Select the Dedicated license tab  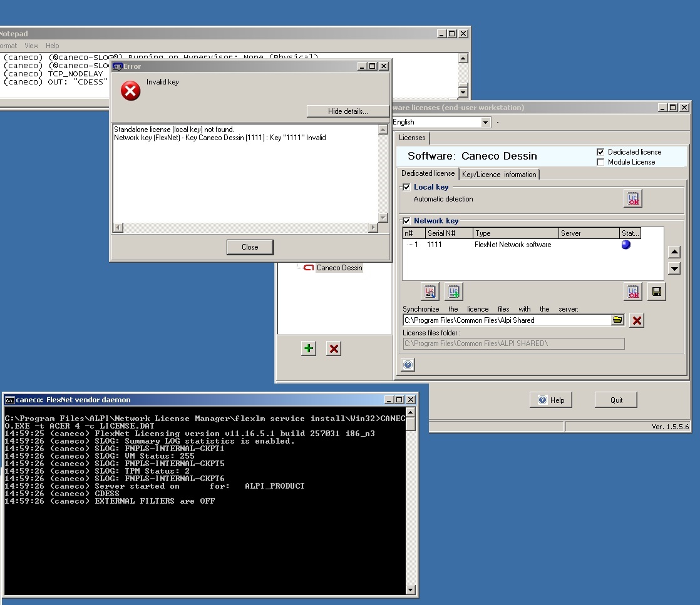[428, 173]
